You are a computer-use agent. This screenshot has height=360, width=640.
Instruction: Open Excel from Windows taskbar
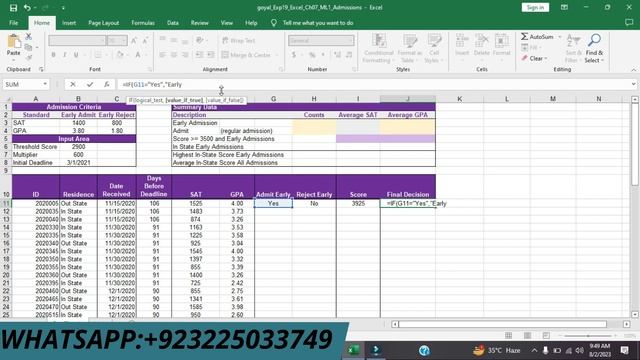(x=354, y=350)
